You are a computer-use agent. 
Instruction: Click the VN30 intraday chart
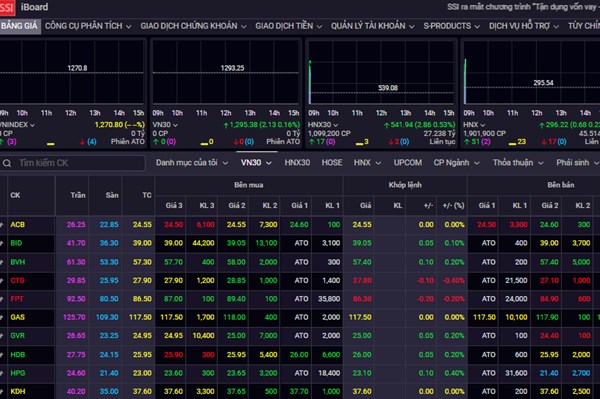click(x=226, y=73)
